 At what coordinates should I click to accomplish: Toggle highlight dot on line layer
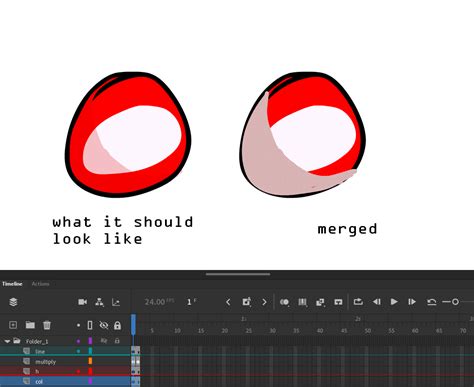(78, 351)
